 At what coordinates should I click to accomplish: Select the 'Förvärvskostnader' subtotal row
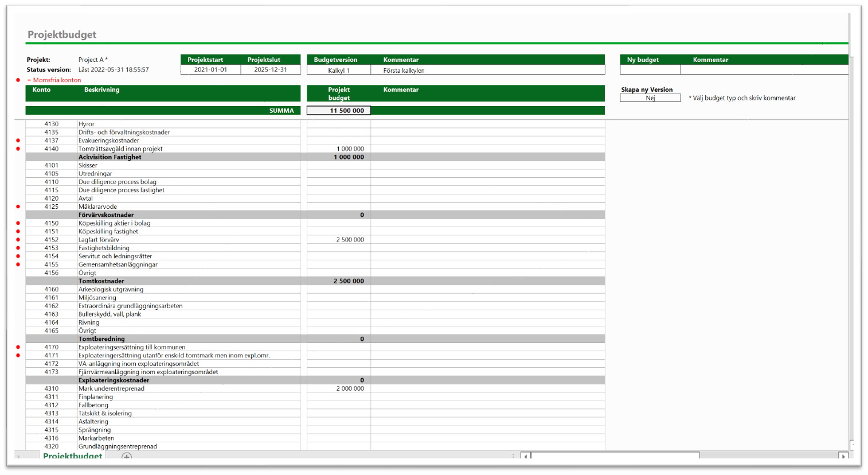315,215
